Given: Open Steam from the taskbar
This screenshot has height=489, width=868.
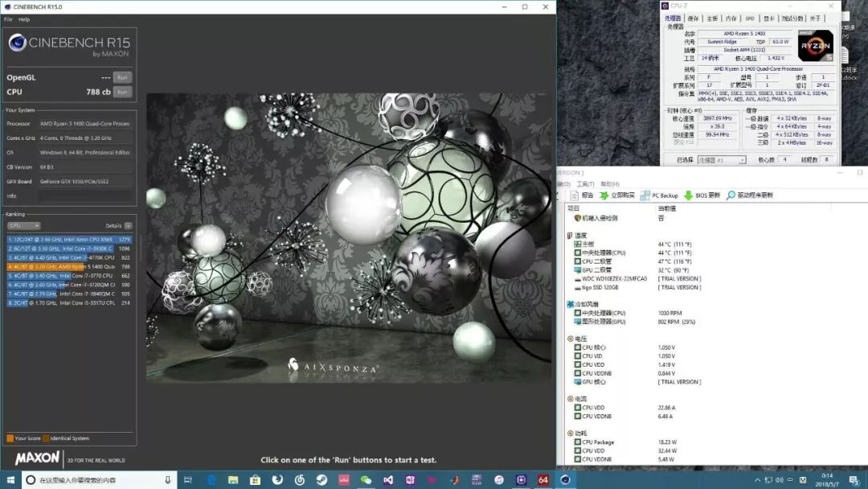Looking at the screenshot, I should click(321, 480).
